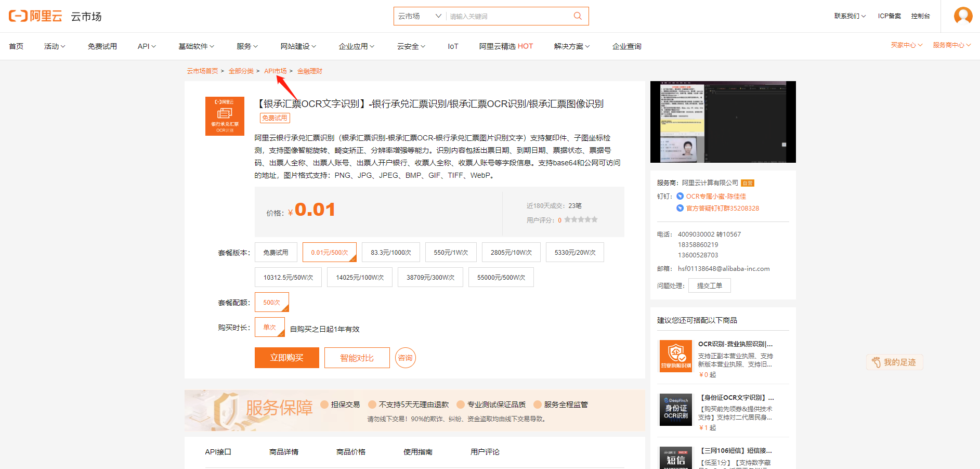Select the 10312.5元/50W次 package
980x469 pixels.
pos(288,277)
